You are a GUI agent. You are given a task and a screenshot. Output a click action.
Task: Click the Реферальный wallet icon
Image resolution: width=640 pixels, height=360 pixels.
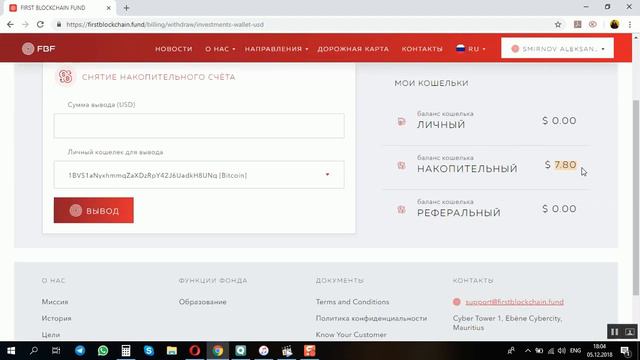click(402, 209)
